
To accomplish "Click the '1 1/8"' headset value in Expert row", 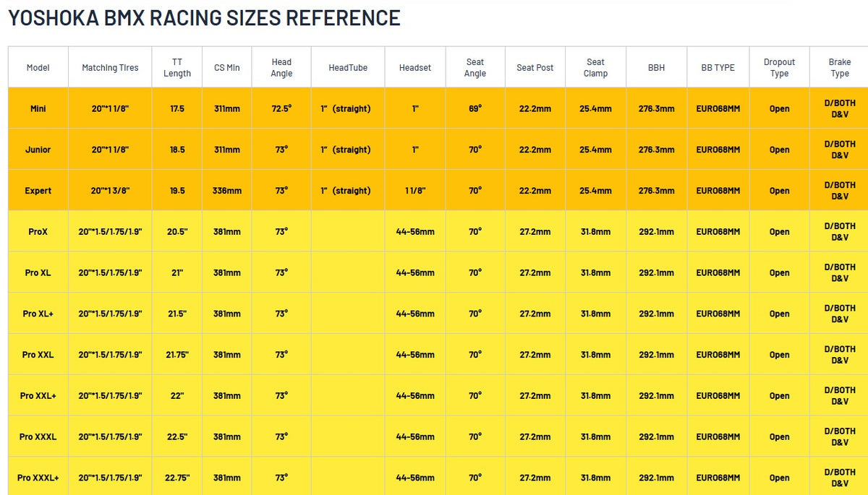I will [415, 191].
